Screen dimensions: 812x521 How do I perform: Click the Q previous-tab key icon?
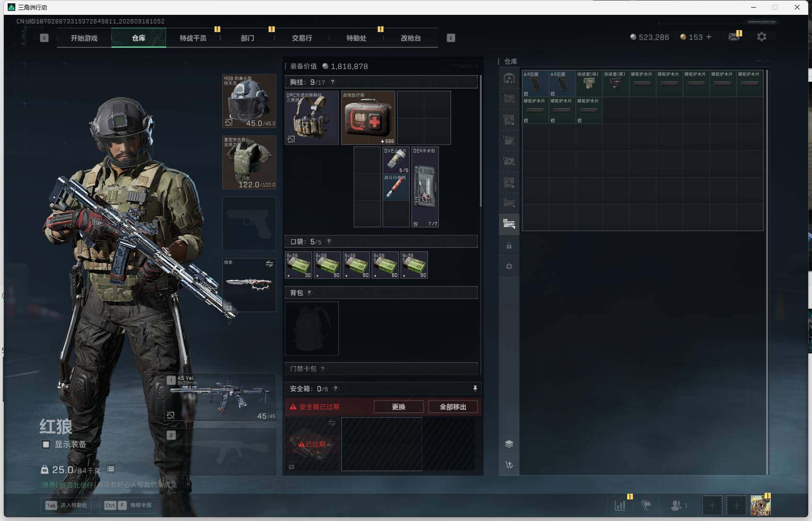tap(44, 38)
